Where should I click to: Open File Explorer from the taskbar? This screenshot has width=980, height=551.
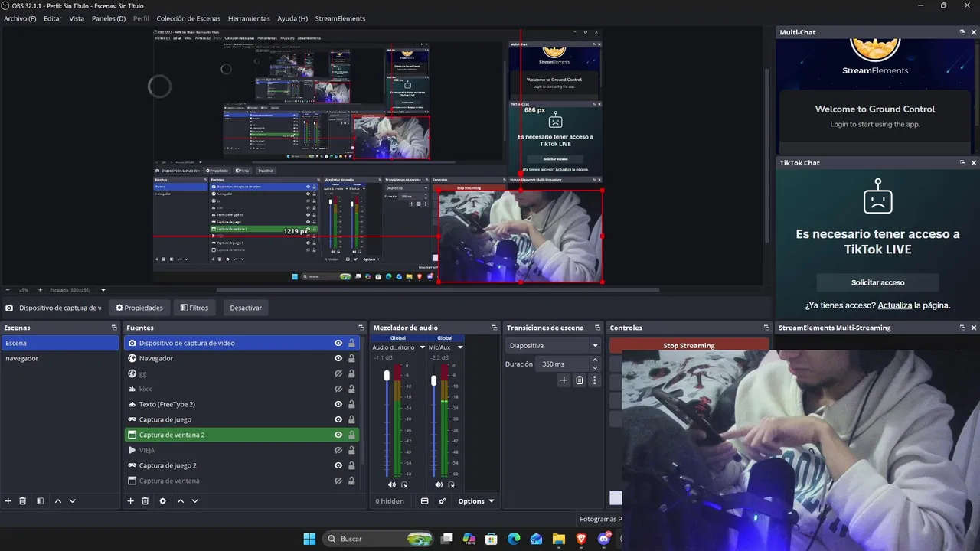coord(559,539)
